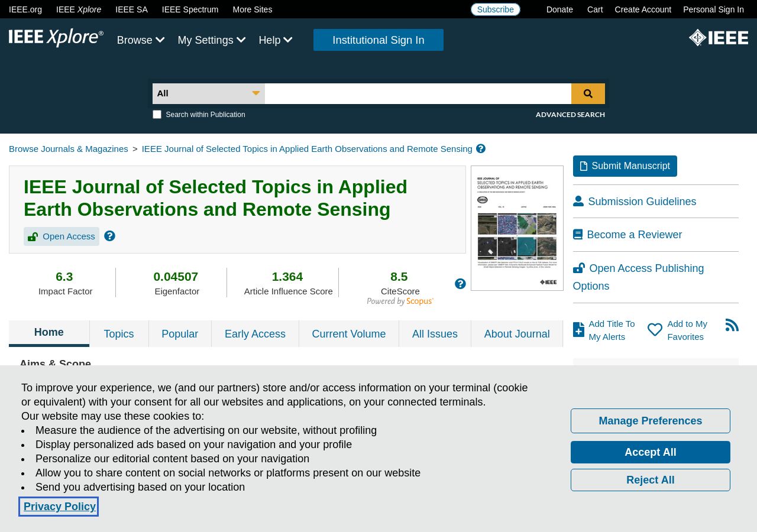The height and width of the screenshot is (532, 757).
Task: Click the question mark icon after breadcrumb title
Action: 481,148
